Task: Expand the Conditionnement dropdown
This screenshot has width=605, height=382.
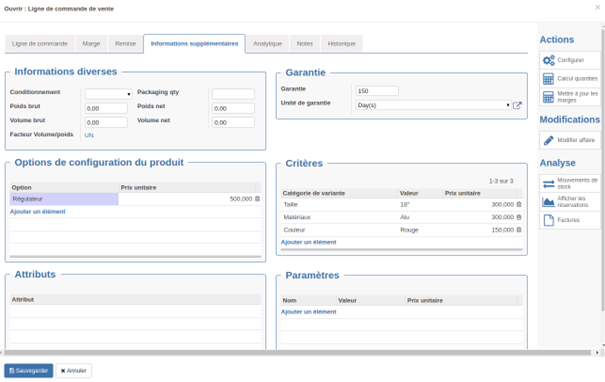Action: (108, 94)
